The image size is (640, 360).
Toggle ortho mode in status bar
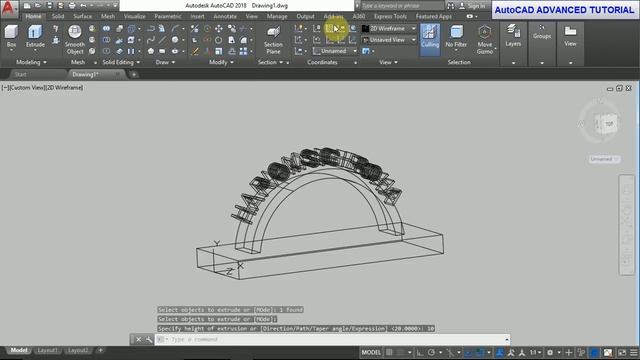pos(420,352)
